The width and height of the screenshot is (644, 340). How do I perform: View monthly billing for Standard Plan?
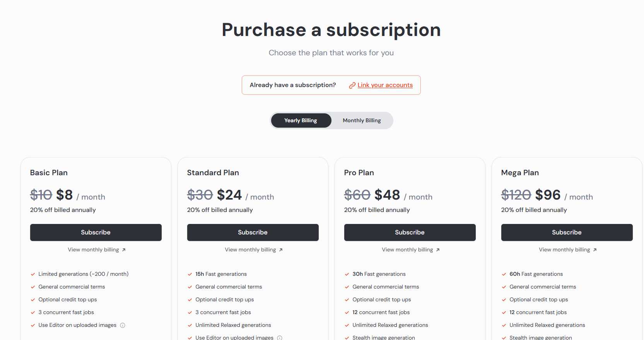[x=250, y=250]
